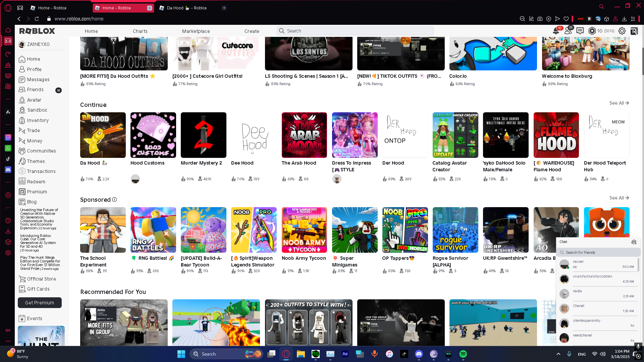
Task: Open the Robux balance icon
Action: (x=592, y=31)
